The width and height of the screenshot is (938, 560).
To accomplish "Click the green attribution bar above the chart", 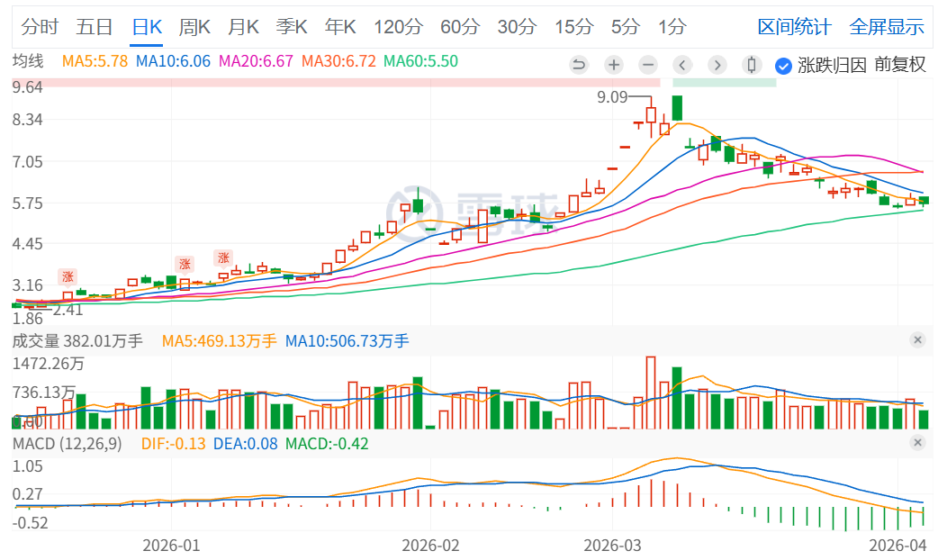I will coord(724,83).
